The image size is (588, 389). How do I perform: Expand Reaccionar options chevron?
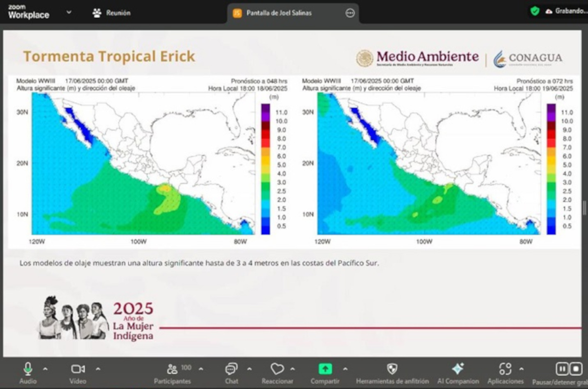pyautogui.click(x=293, y=369)
